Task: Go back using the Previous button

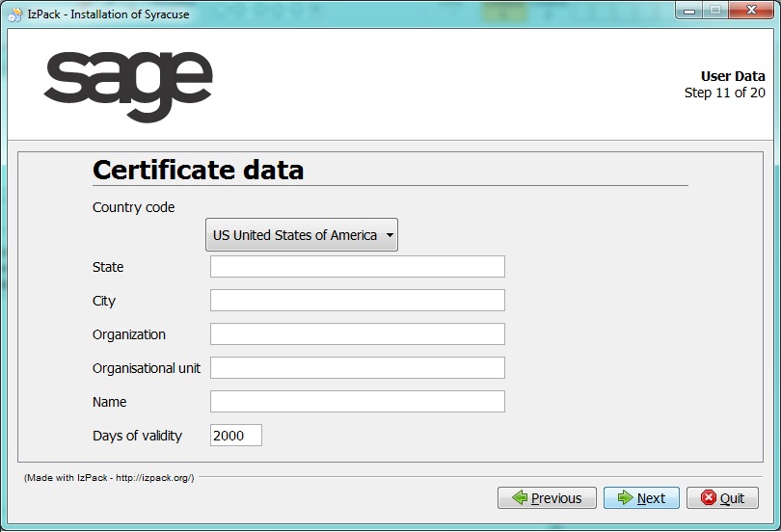Action: coord(546,498)
